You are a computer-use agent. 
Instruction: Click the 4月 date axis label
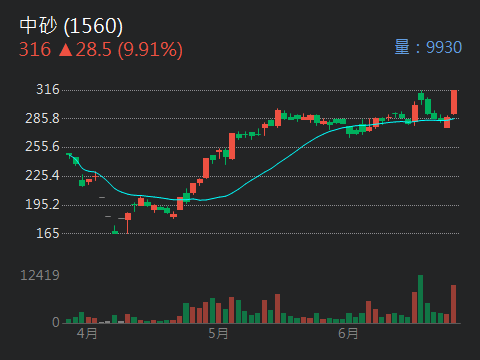(x=87, y=333)
